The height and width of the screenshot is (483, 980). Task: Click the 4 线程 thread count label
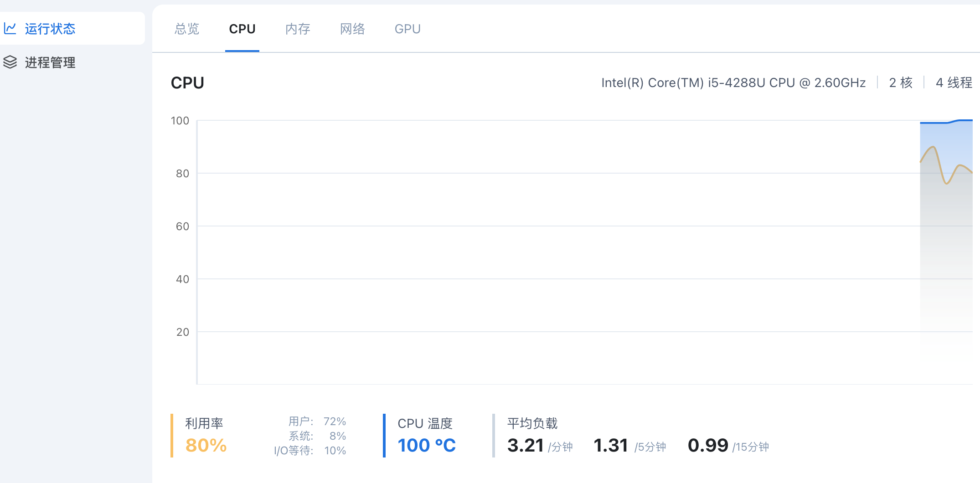coord(954,83)
